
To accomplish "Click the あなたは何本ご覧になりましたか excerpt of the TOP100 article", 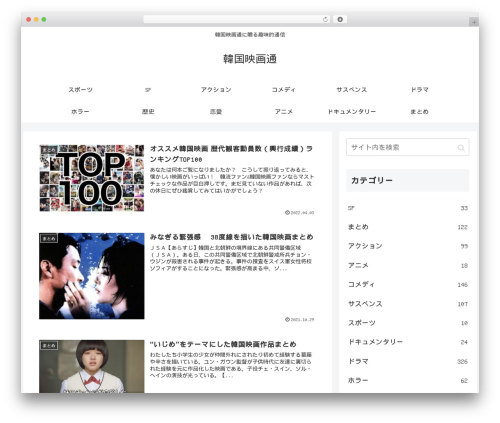I will coord(232,180).
